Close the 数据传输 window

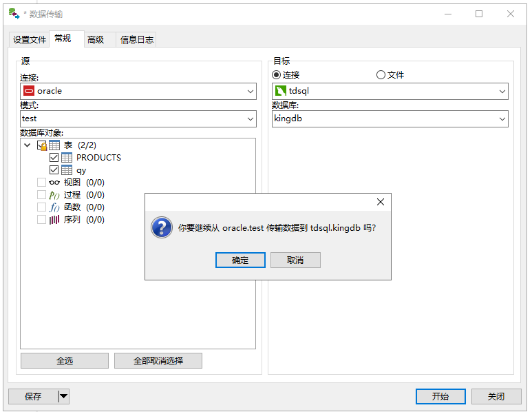511,14
